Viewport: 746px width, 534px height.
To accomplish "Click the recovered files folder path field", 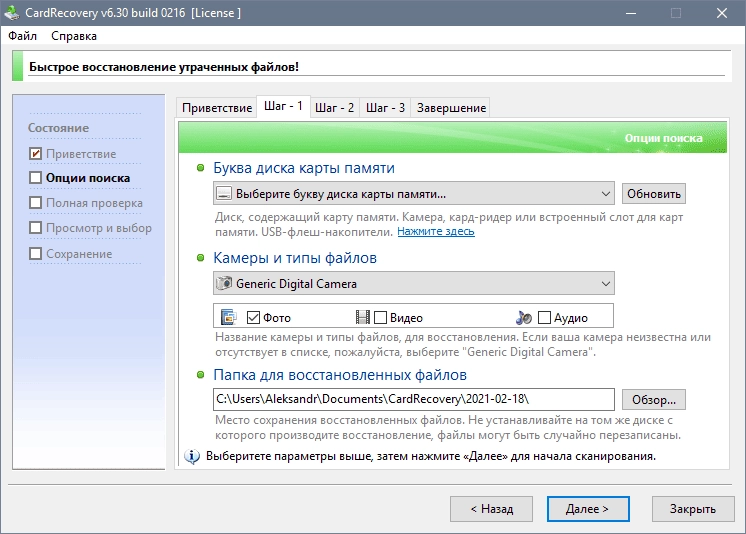I will pyautogui.click(x=413, y=399).
